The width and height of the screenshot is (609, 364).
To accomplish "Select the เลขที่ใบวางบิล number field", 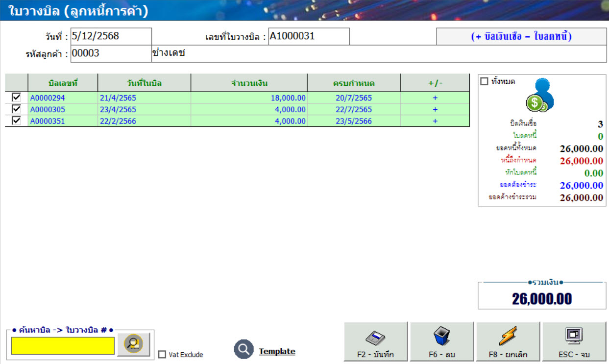I will tap(309, 36).
